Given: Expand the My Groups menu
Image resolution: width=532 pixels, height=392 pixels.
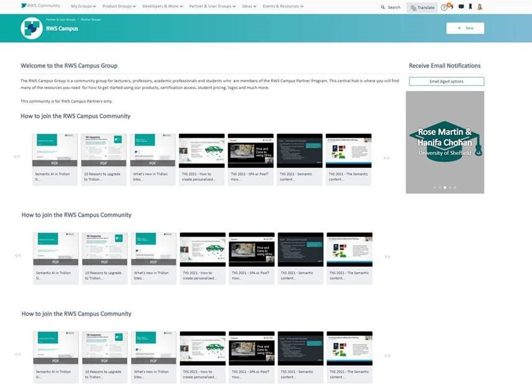Looking at the screenshot, I should (83, 6).
